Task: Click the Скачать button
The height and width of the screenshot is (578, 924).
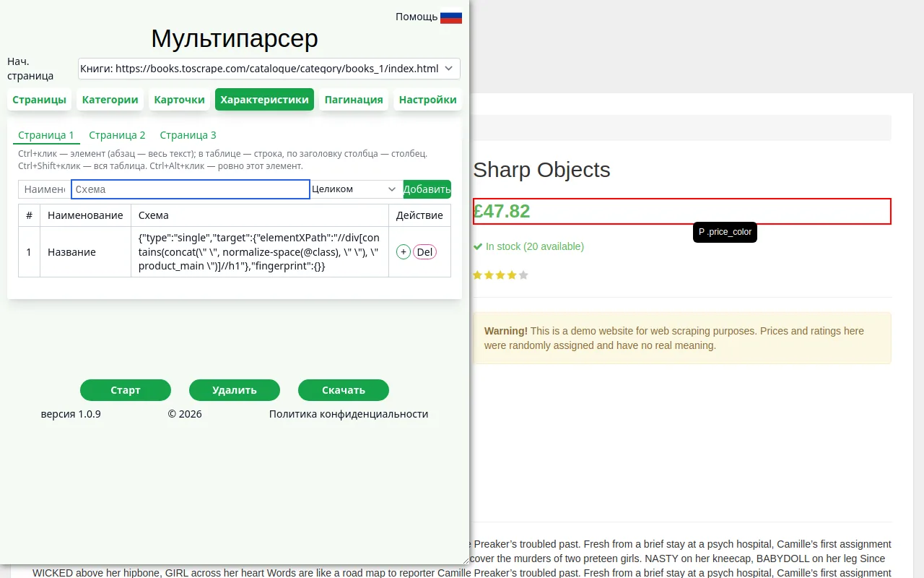Action: pyautogui.click(x=344, y=390)
